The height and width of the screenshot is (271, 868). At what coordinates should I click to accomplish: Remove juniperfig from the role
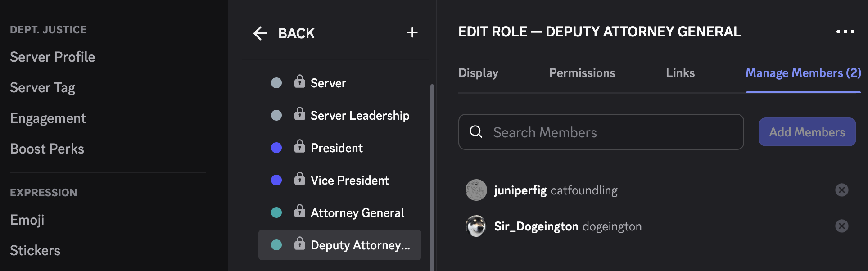[x=841, y=190]
